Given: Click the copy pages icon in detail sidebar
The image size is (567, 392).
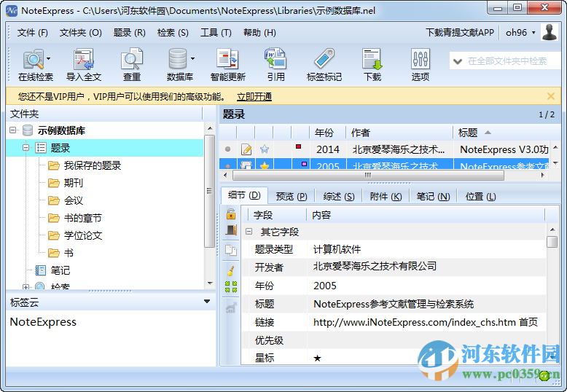Looking at the screenshot, I should click(x=231, y=250).
